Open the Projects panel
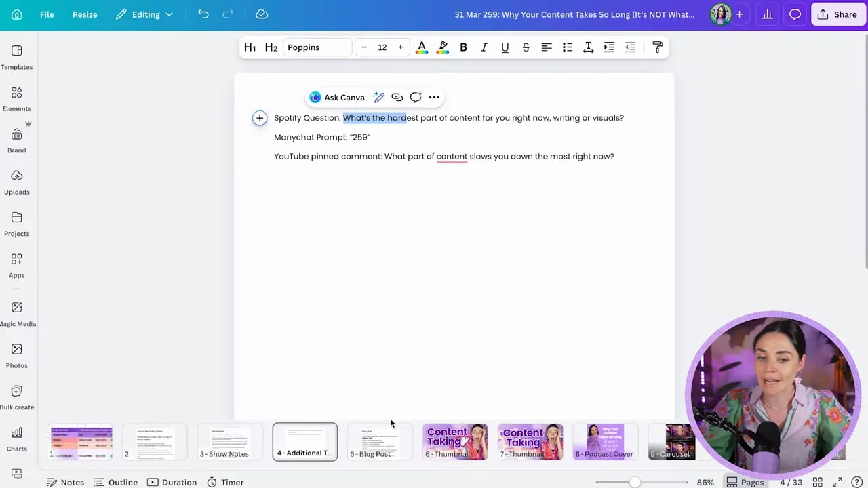Viewport: 868px width, 488px height. pyautogui.click(x=17, y=224)
